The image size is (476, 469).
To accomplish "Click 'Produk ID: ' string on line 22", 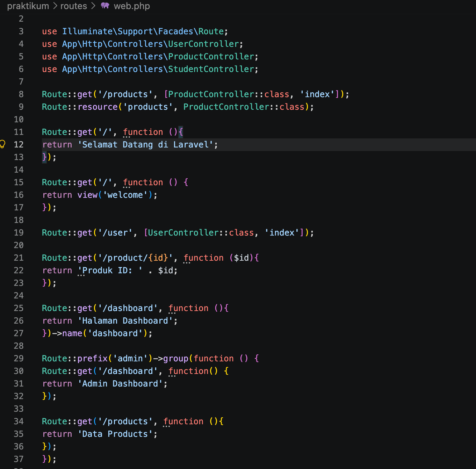I will (110, 270).
